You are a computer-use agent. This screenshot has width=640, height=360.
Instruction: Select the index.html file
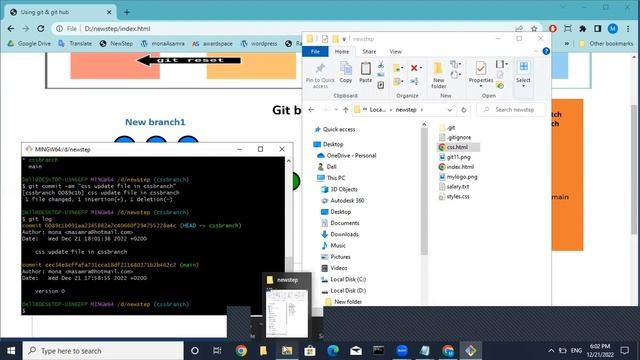pos(456,167)
